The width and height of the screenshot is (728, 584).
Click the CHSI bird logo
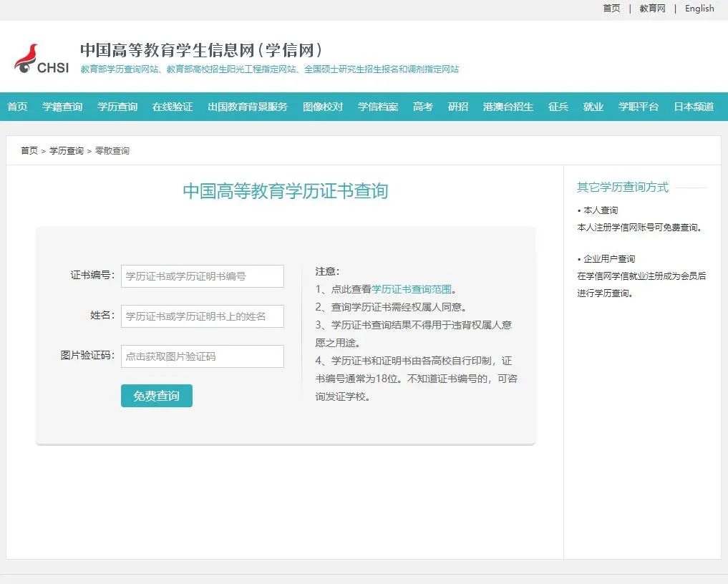point(42,59)
